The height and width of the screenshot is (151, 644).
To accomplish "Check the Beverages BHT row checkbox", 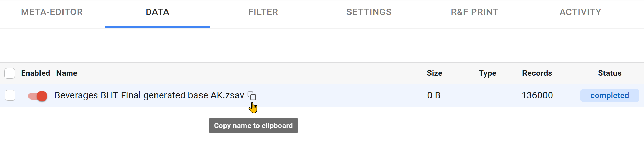I will click(10, 95).
